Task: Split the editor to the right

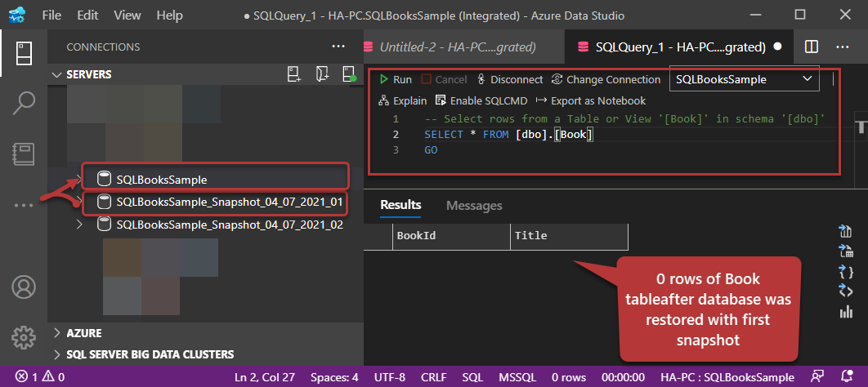Action: pos(812,47)
